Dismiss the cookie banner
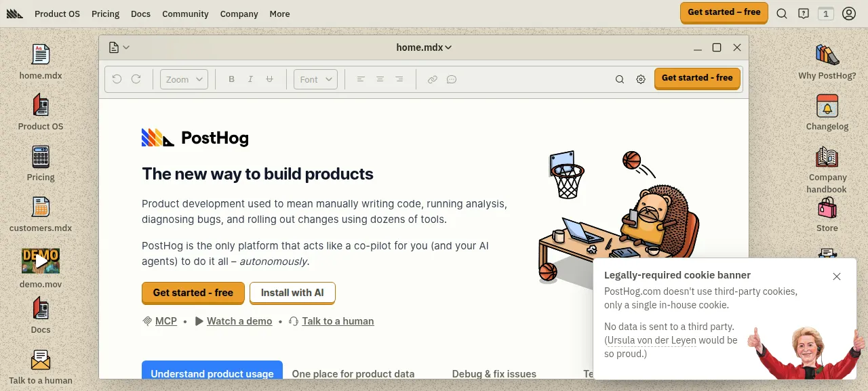Screen dimensions: 868x391 [x=837, y=276]
